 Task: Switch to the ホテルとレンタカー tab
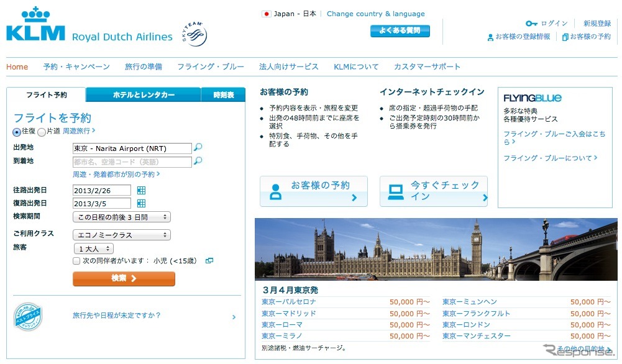point(142,94)
